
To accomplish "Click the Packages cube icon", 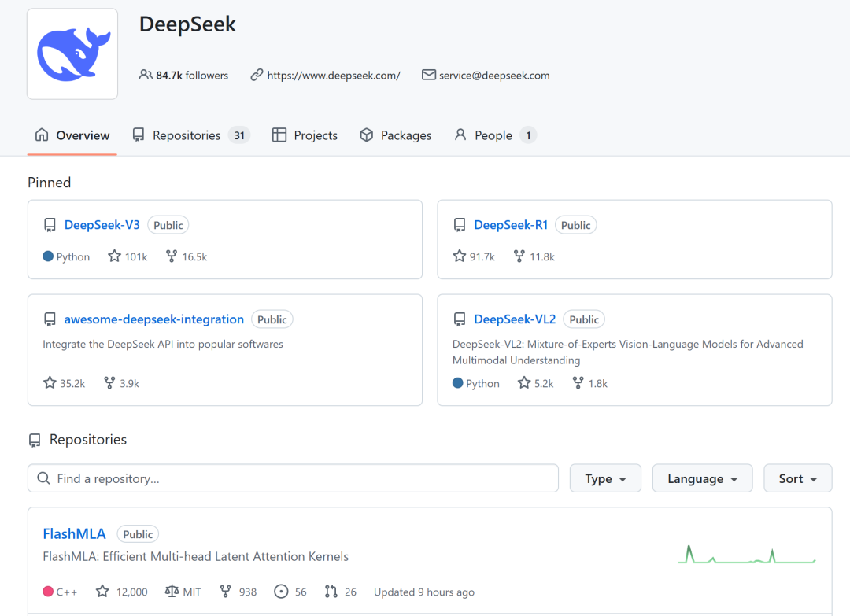I will pos(367,135).
